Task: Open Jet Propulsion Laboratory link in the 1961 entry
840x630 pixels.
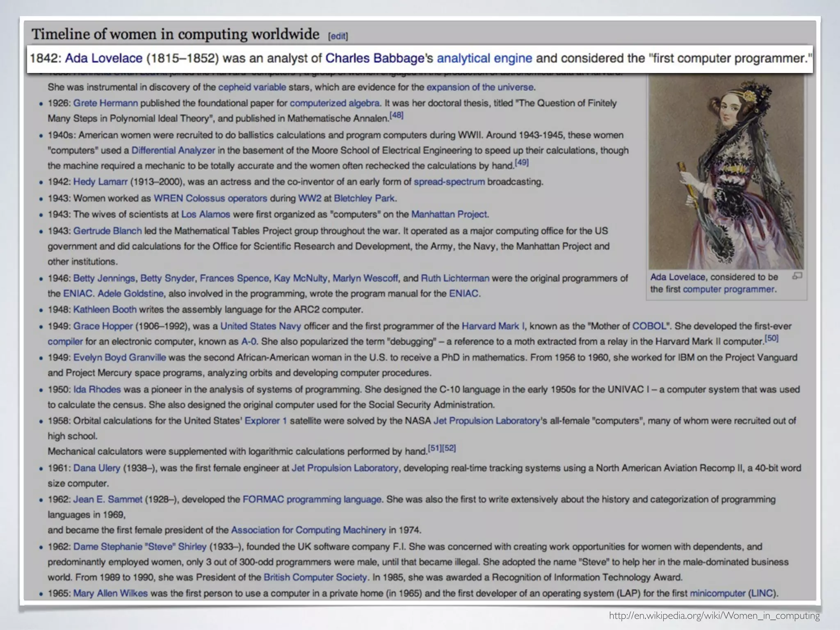Action: 345,468
